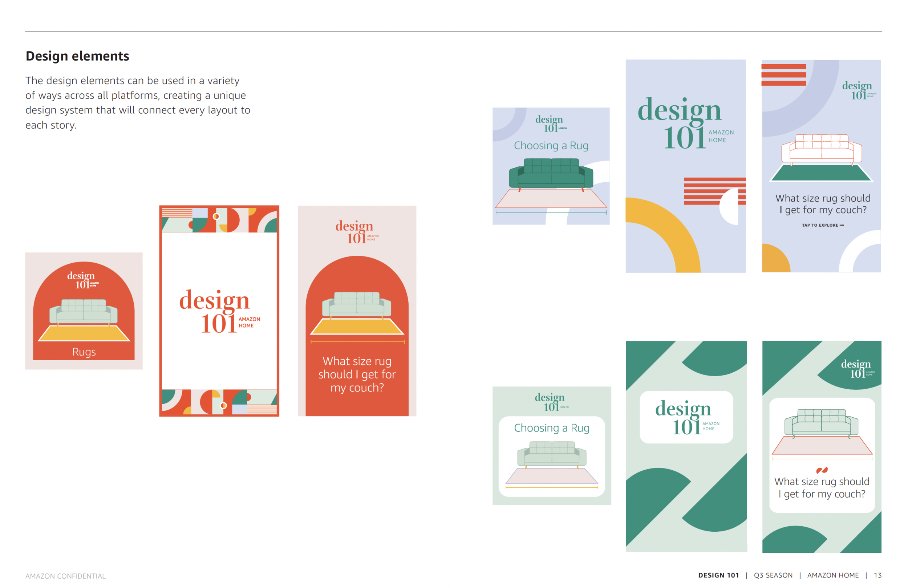The height and width of the screenshot is (588, 908).
Task: Click the tall lavender design 101 logo story
Action: [685, 166]
